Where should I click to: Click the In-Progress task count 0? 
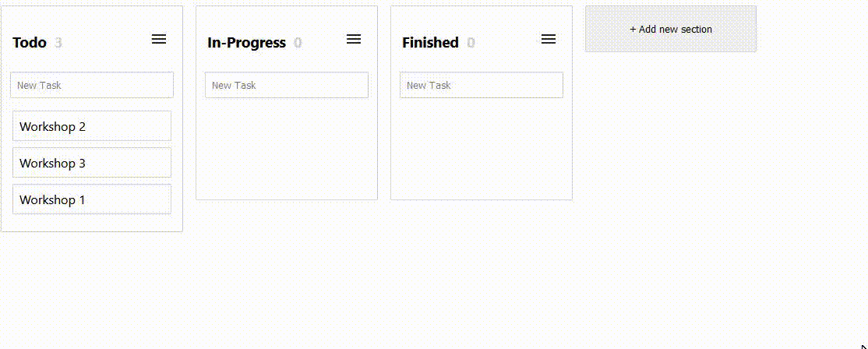tap(298, 43)
